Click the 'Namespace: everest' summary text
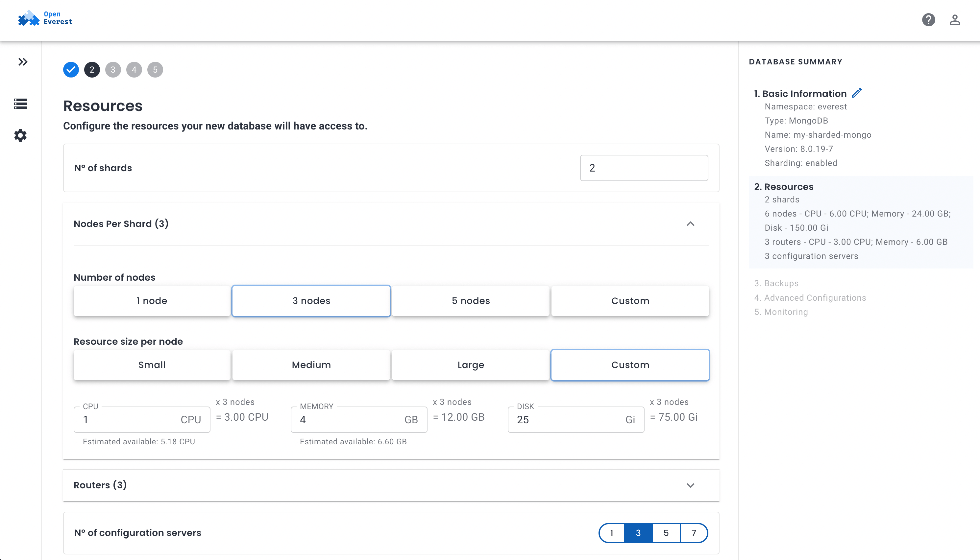This screenshot has width=980, height=560. (806, 106)
